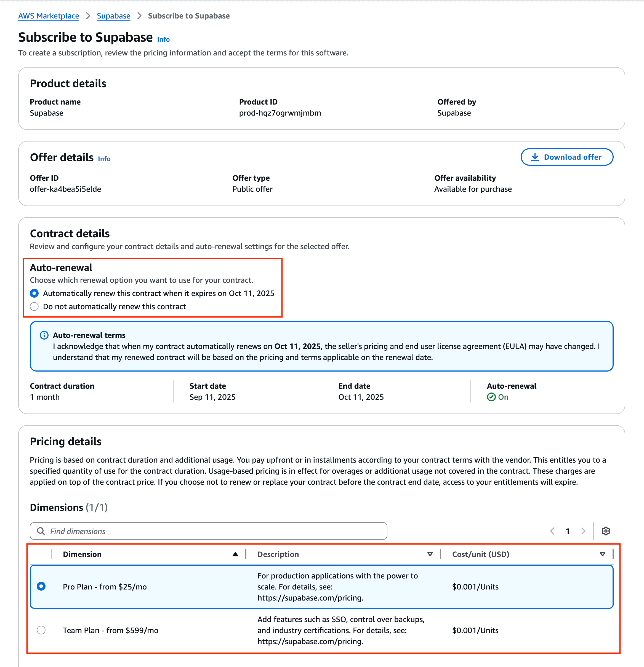Open the Cost/unit column filter dropdown

click(x=602, y=554)
